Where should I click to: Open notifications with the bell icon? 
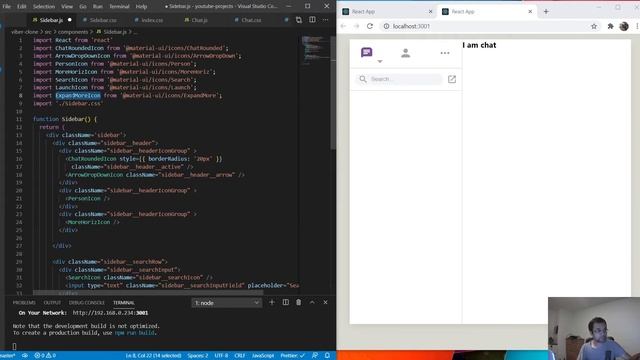tap(327, 356)
